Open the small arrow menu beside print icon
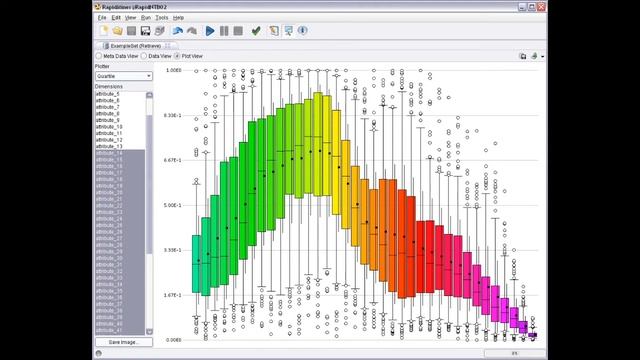The width and height of the screenshot is (640, 360). [542, 57]
